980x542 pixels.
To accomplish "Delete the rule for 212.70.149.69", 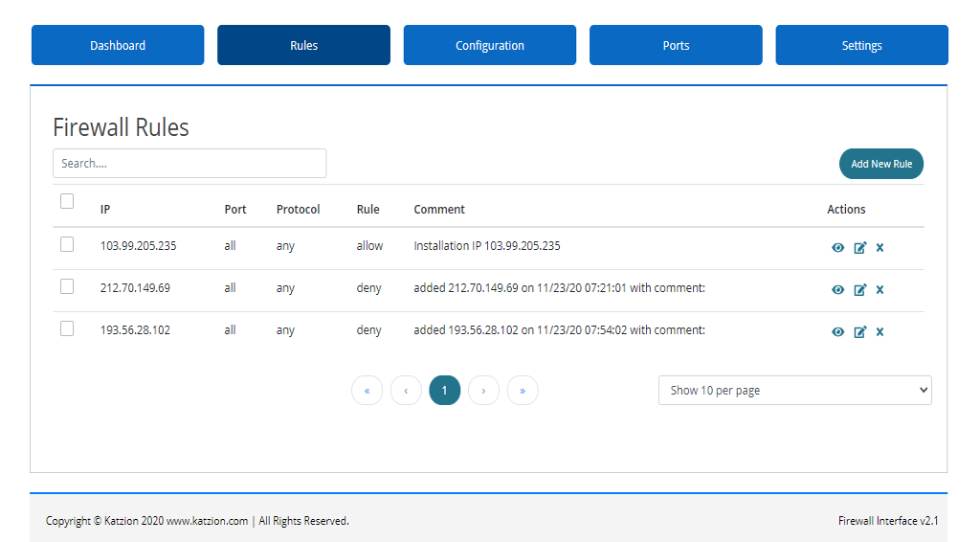I will [x=880, y=290].
